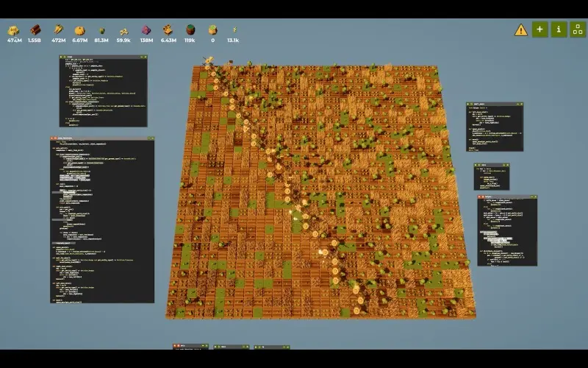Click the resource icon showing 119k
Image resolution: width=588 pixels, height=368 pixels.
190,30
